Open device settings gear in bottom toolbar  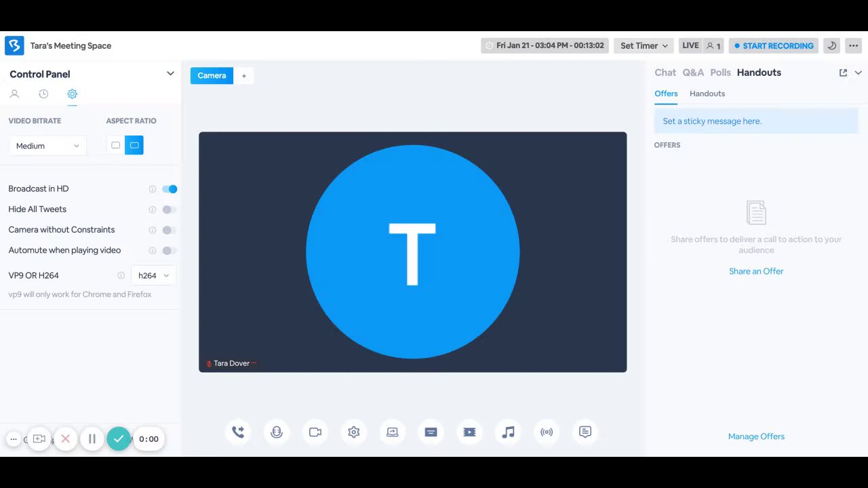pyautogui.click(x=354, y=432)
